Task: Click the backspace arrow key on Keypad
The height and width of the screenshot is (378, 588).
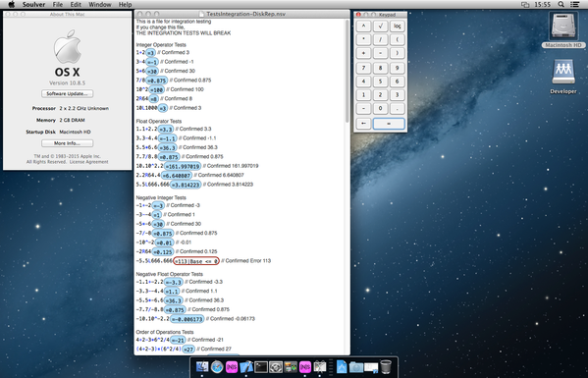Action: point(363,124)
